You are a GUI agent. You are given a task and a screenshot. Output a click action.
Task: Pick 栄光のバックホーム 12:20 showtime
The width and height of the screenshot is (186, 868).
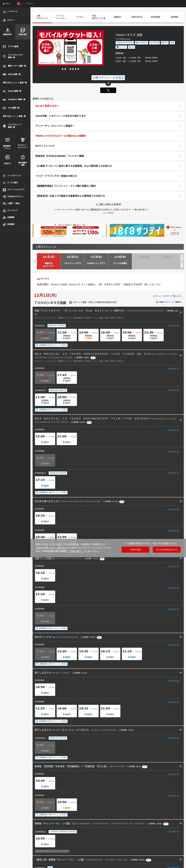(x=66, y=654)
